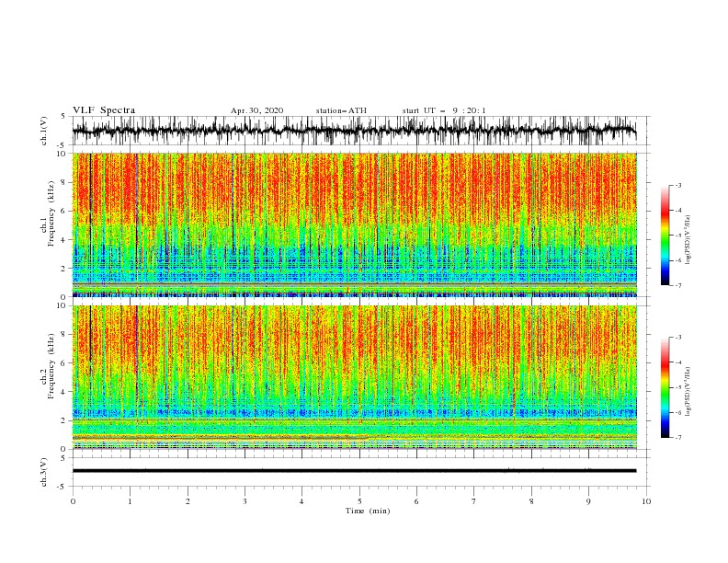
Task: Click the "VLF Spectra" plot title
Action: click(104, 110)
